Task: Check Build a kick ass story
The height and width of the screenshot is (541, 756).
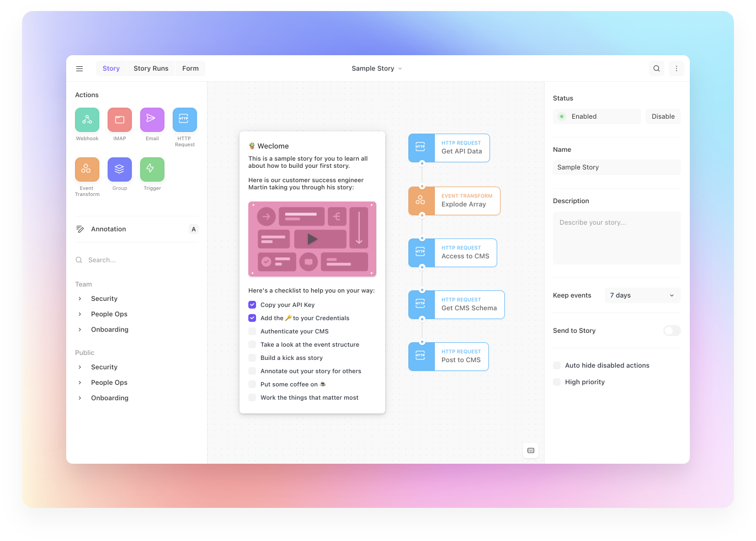Action: pos(252,358)
